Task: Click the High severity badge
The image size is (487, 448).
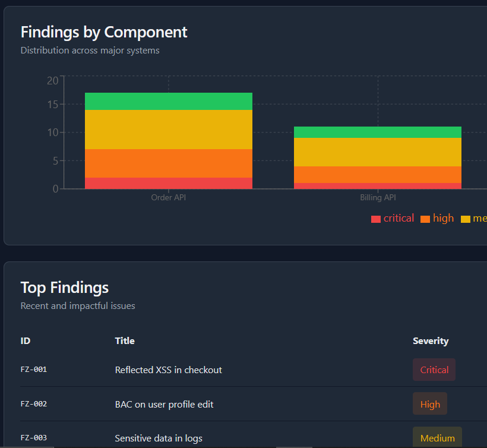Action: coord(430,404)
